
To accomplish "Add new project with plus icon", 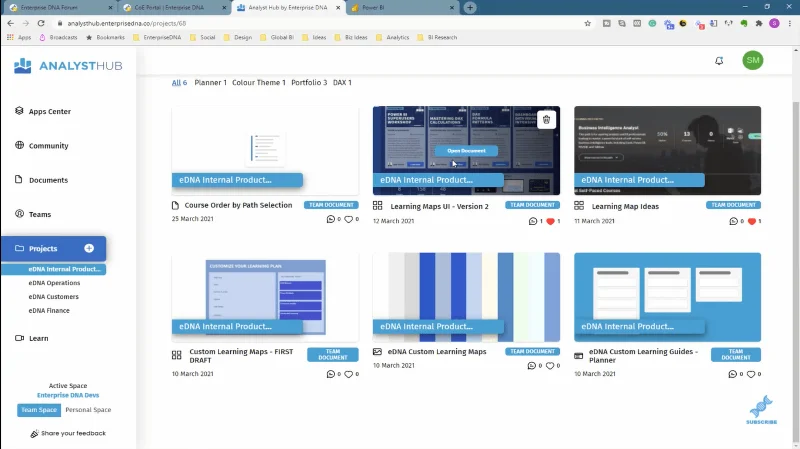I will coord(89,248).
